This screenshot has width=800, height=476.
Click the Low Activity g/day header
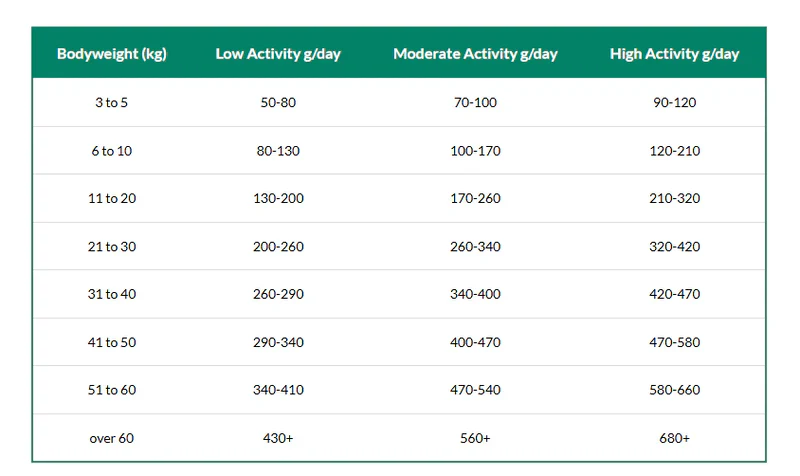point(278,54)
